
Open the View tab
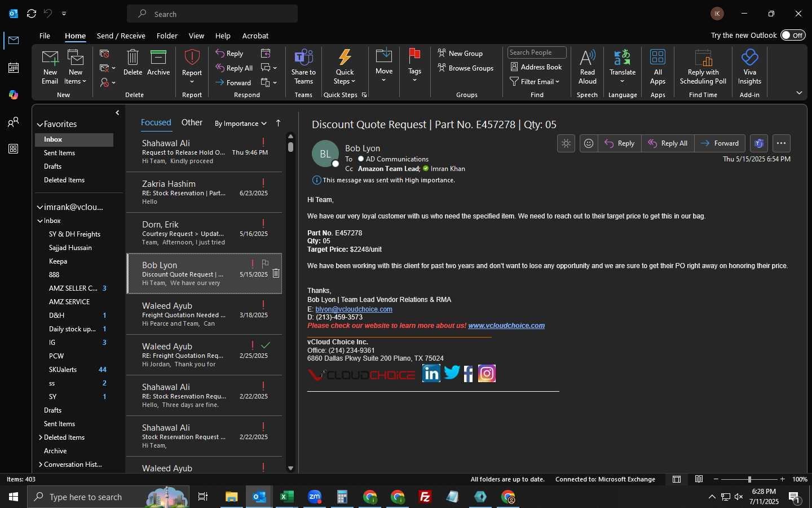click(x=196, y=36)
